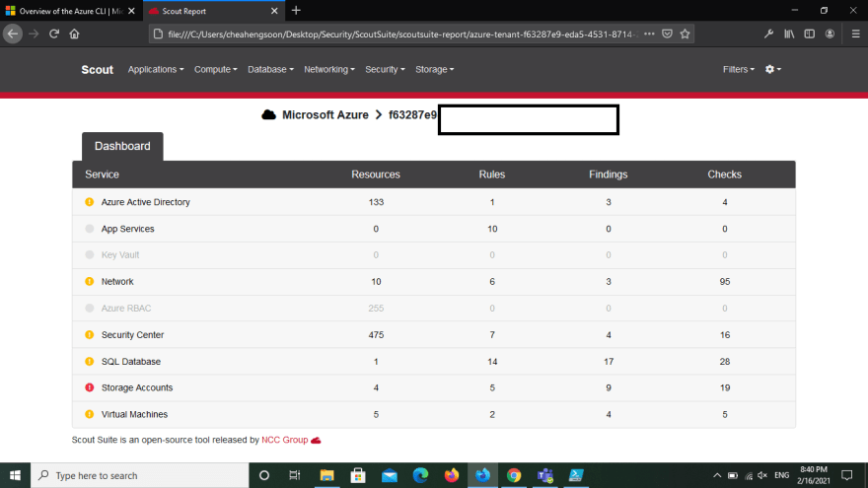
Task: Click the Windows taskbar search box
Action: click(x=139, y=475)
